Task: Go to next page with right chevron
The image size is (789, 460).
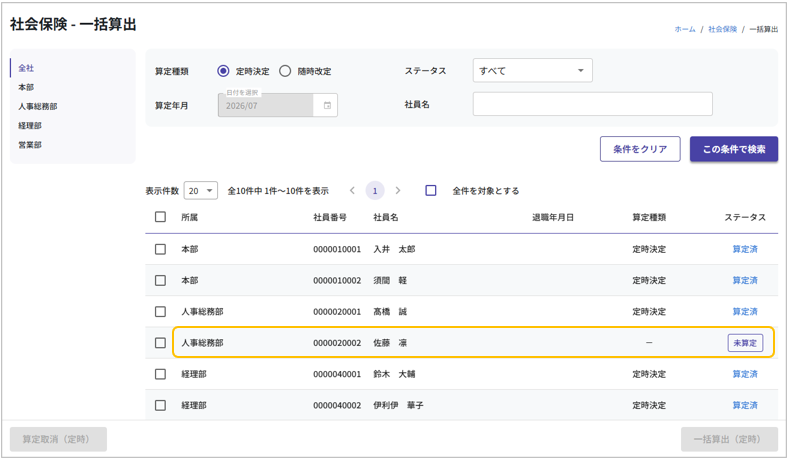Action: click(398, 191)
